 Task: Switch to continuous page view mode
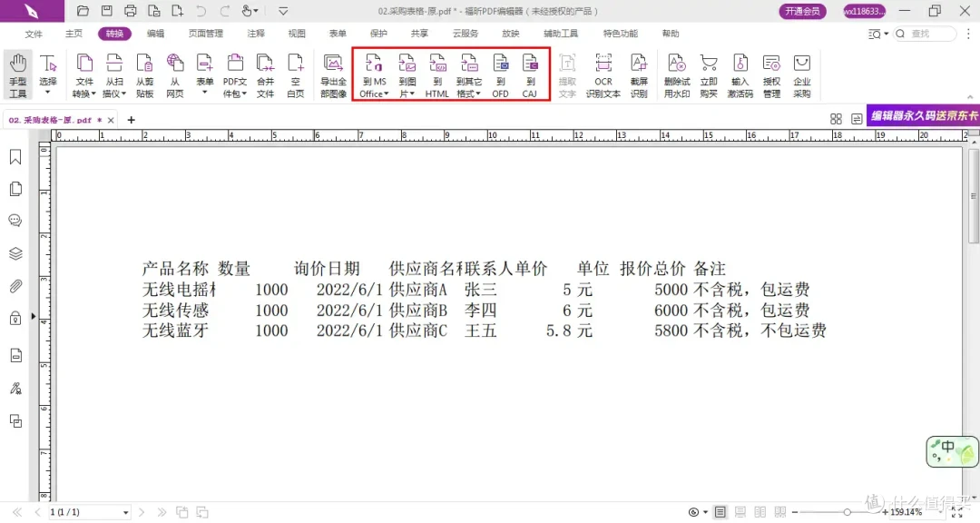tap(740, 512)
